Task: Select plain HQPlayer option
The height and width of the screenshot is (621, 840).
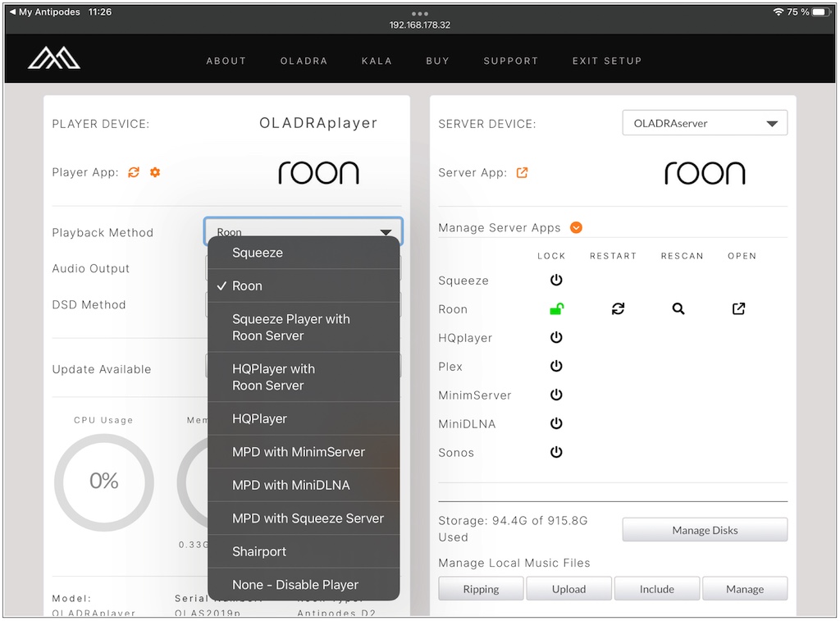Action: [304, 418]
